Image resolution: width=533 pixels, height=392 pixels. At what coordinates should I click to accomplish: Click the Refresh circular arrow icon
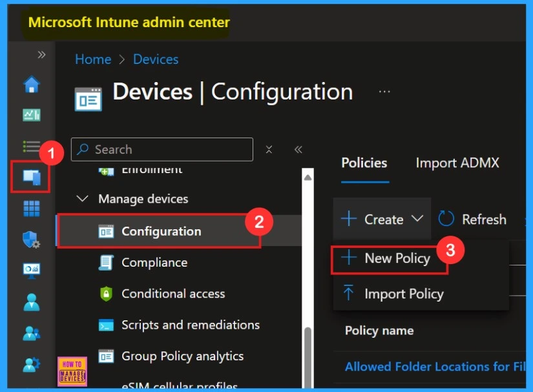pyautogui.click(x=446, y=218)
